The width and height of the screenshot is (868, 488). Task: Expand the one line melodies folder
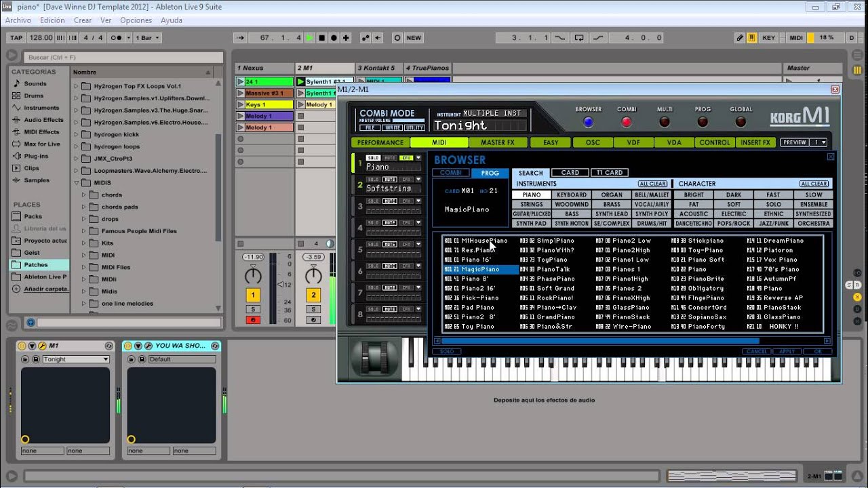pos(85,304)
